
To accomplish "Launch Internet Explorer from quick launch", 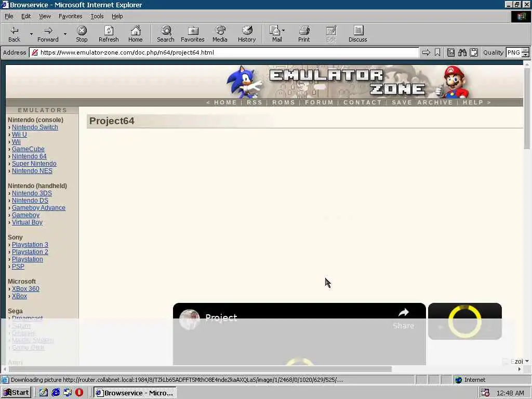I will pyautogui.click(x=56, y=393).
